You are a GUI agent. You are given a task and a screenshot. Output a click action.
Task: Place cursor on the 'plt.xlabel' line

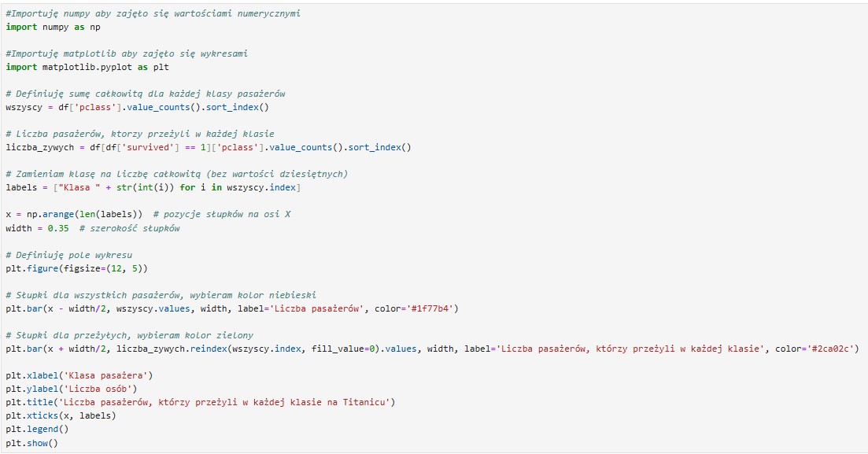(x=79, y=375)
